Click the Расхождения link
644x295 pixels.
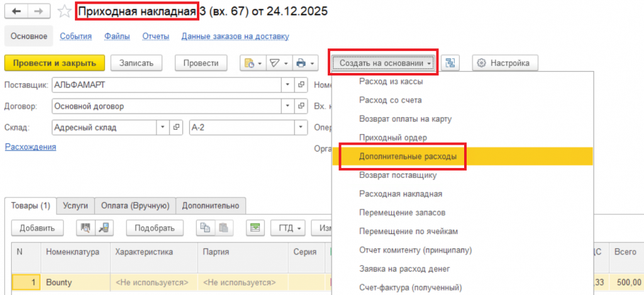[x=30, y=147]
